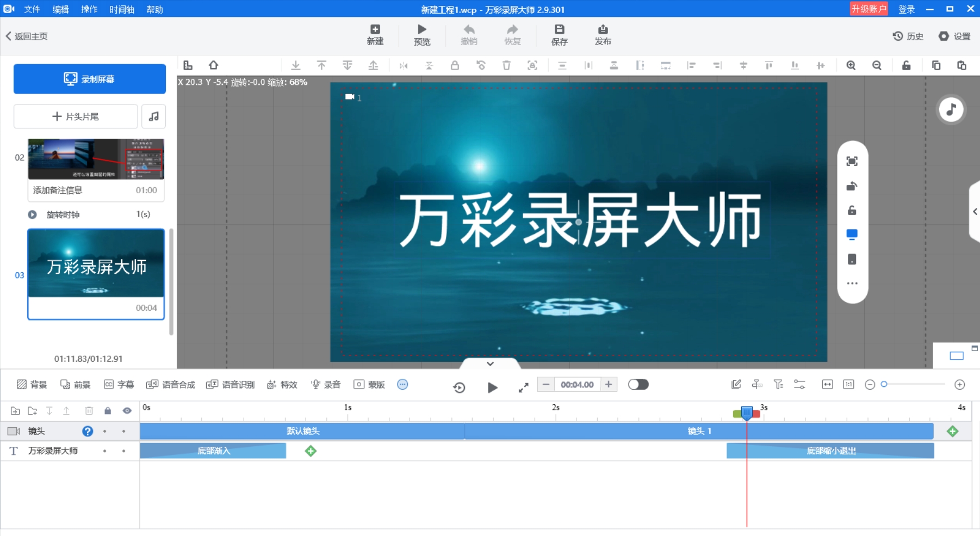Image resolution: width=980 pixels, height=536 pixels.
Task: Open the 帮助 menu
Action: pyautogui.click(x=154, y=9)
